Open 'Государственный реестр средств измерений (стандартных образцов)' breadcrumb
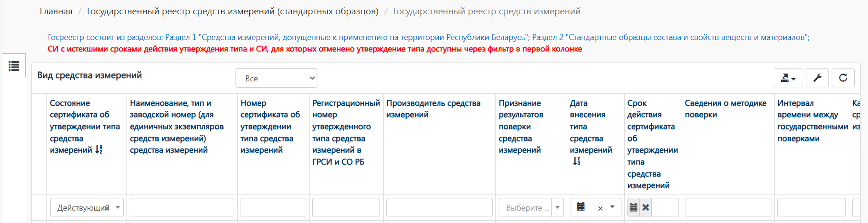 pyautogui.click(x=232, y=11)
